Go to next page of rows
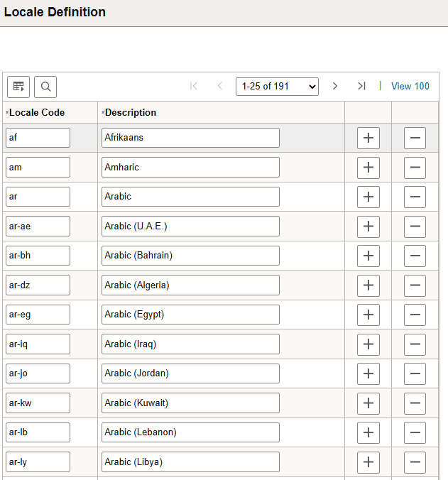Viewport: 448px width, 480px height. [x=335, y=86]
